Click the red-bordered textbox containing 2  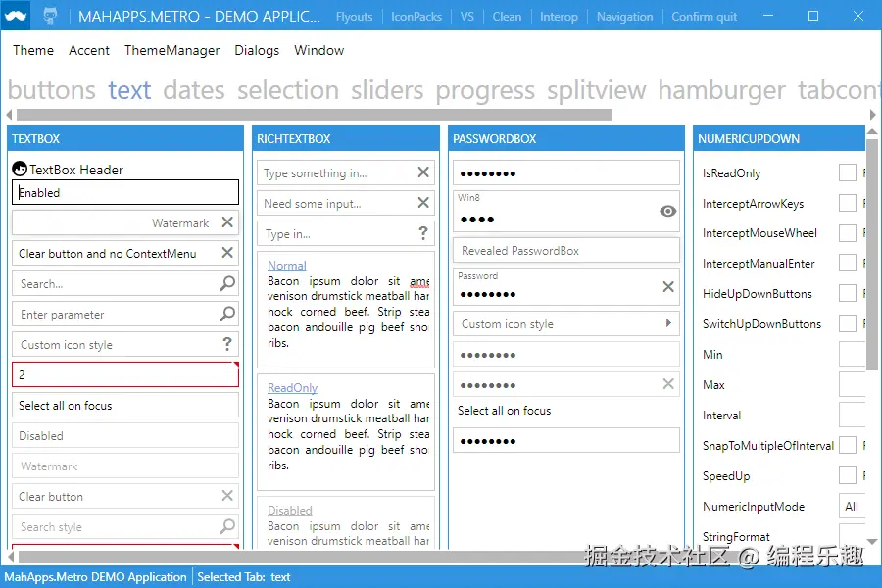(x=125, y=374)
